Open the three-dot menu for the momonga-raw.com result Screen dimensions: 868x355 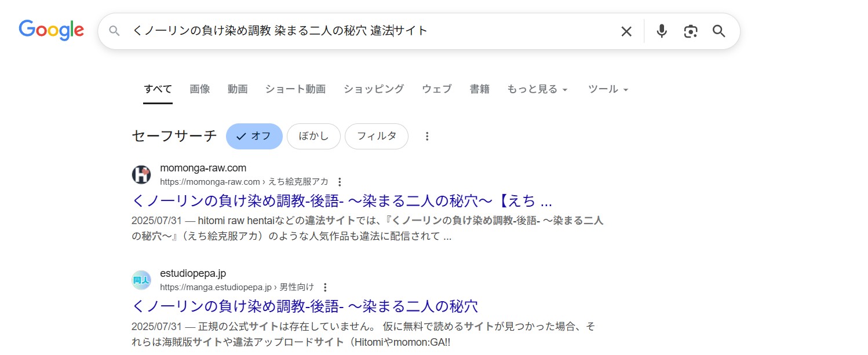340,181
